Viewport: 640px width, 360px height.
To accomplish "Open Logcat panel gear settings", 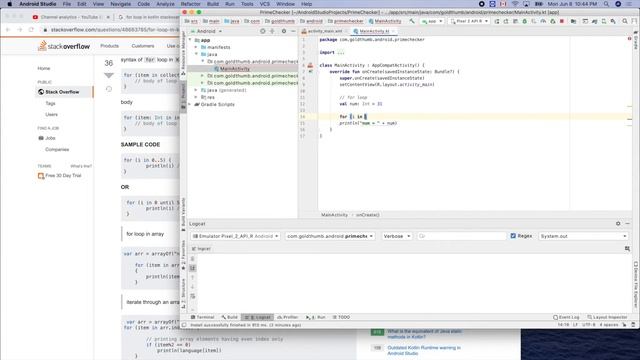I will (618, 224).
